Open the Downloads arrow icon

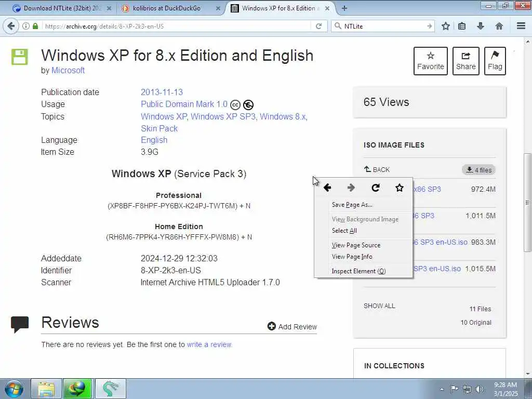pyautogui.click(x=481, y=26)
